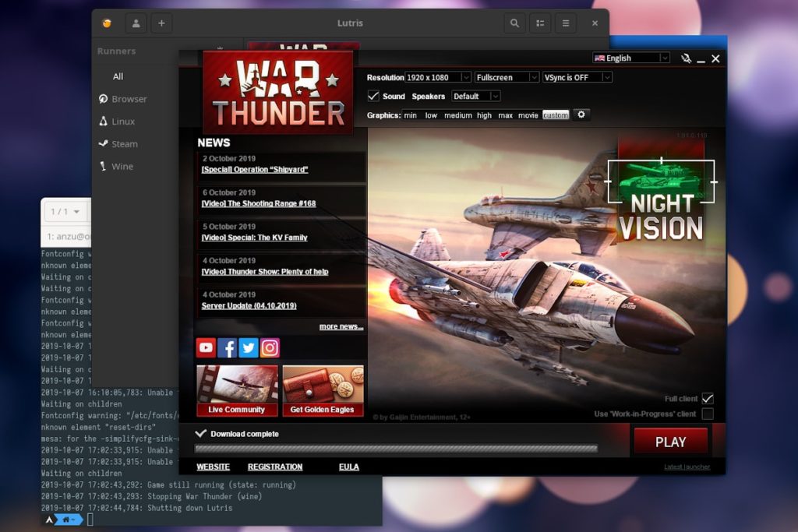Viewport: 798px width, 532px height.
Task: Open the Fullscreen mode dropdown
Action: 507,77
